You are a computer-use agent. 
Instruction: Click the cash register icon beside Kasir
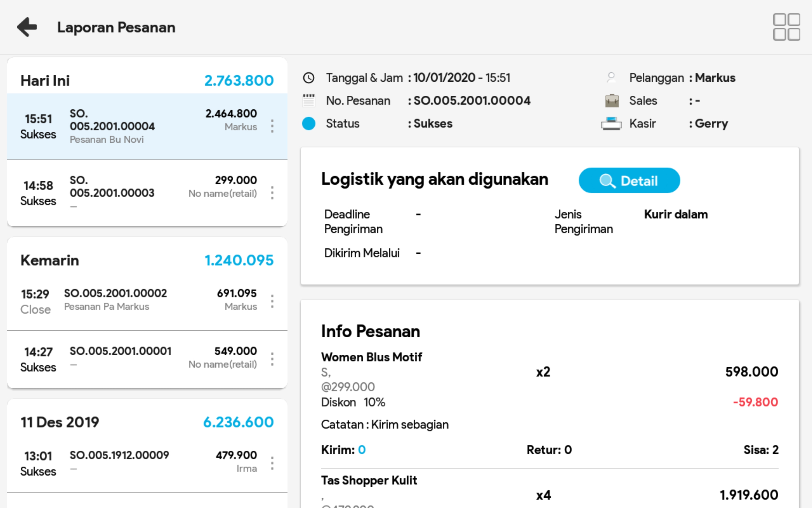[611, 123]
